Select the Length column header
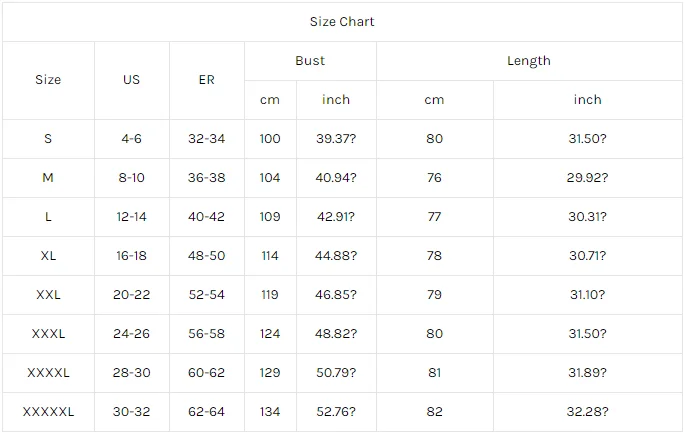The image size is (685, 441). [528, 61]
